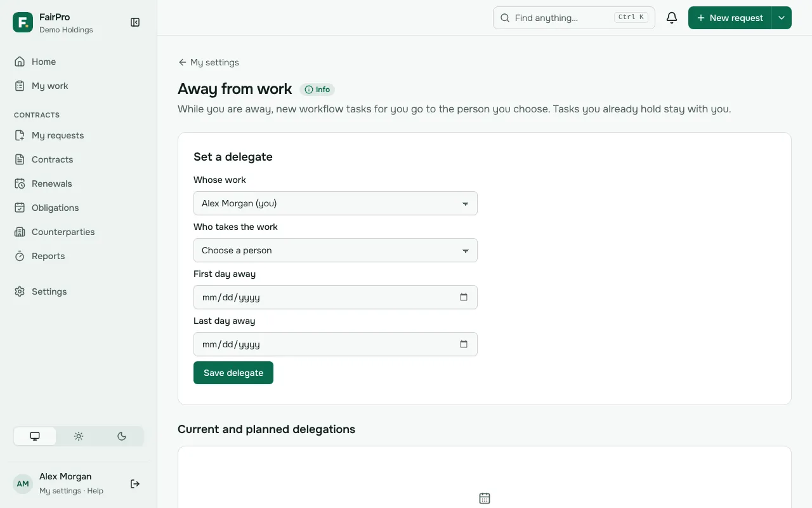Open Obligations page
The width and height of the screenshot is (812, 508).
point(79,208)
